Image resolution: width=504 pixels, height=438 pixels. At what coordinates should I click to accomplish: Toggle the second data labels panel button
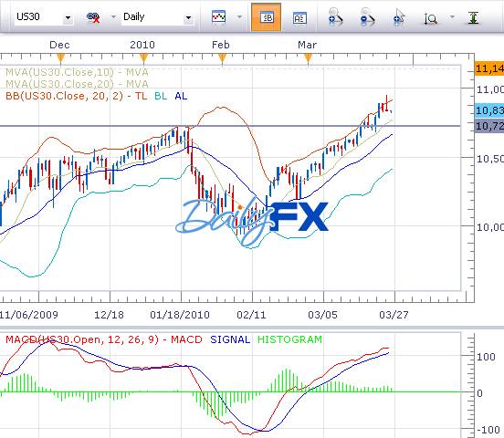299,18
